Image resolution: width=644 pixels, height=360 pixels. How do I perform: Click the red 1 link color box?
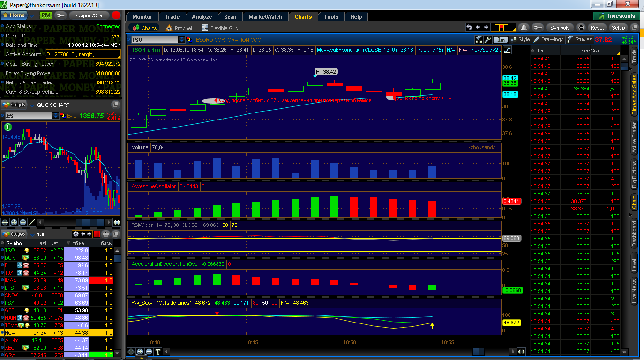97,234
